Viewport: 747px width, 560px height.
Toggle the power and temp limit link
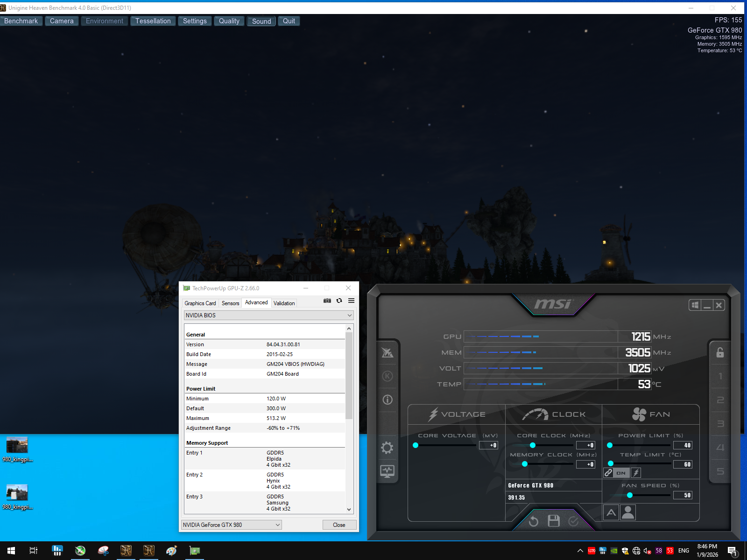click(x=608, y=473)
